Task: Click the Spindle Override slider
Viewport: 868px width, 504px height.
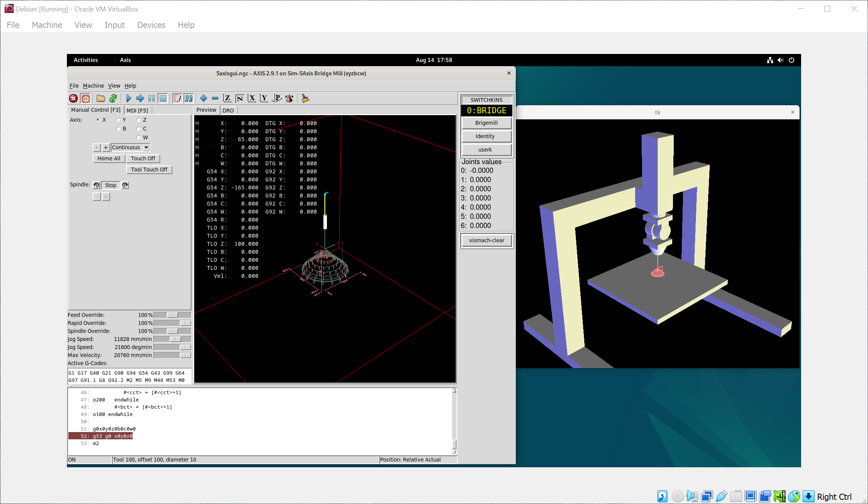Action: point(172,331)
